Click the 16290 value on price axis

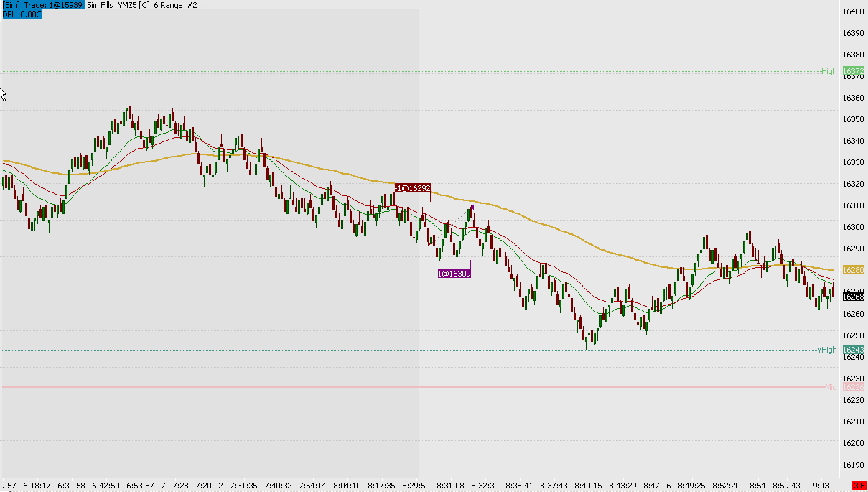tap(853, 249)
